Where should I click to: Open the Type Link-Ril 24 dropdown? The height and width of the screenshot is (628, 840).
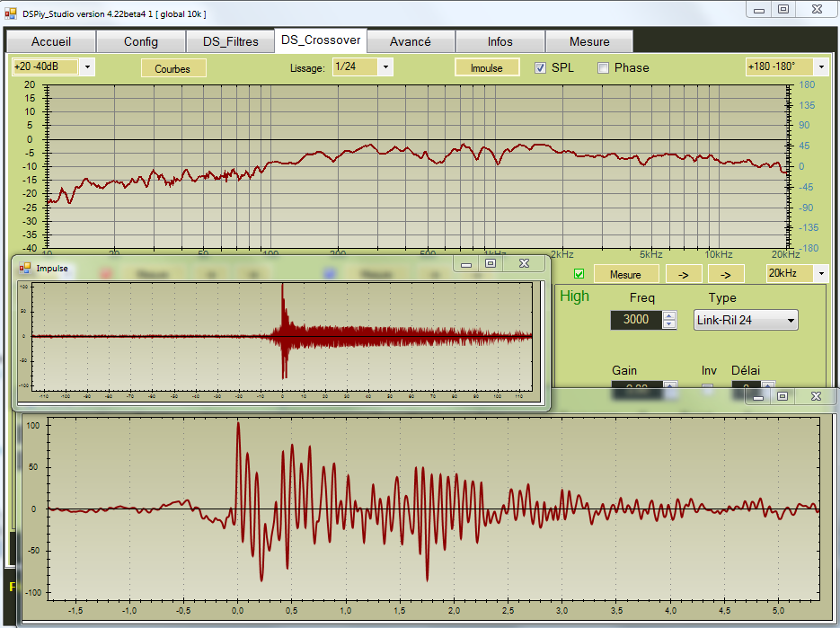(x=791, y=320)
